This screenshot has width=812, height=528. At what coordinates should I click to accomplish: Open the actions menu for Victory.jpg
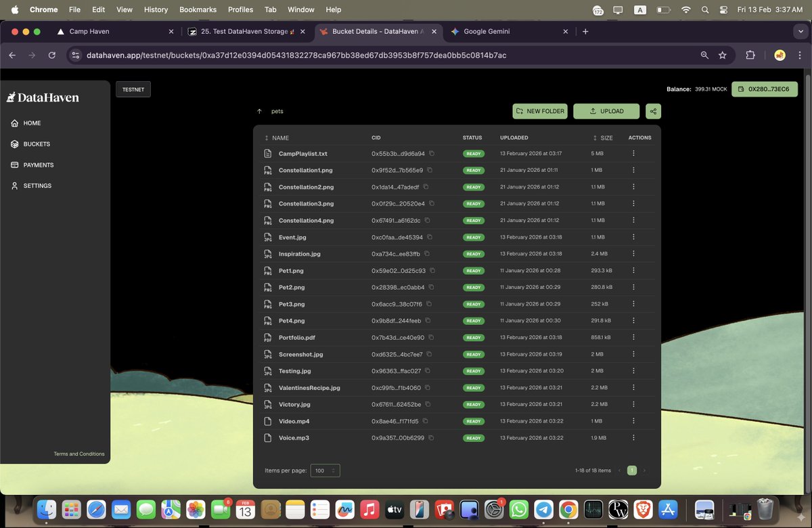[x=633, y=404]
